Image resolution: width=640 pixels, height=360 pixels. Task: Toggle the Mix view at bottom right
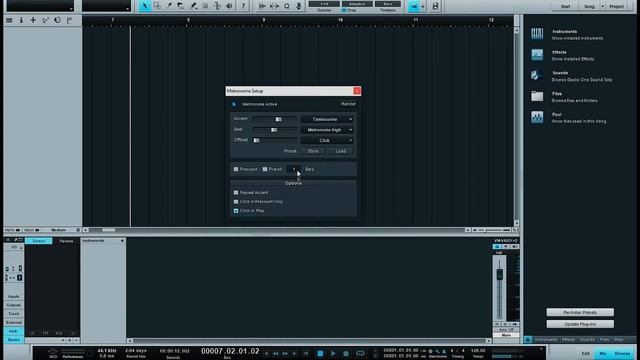(x=603, y=353)
